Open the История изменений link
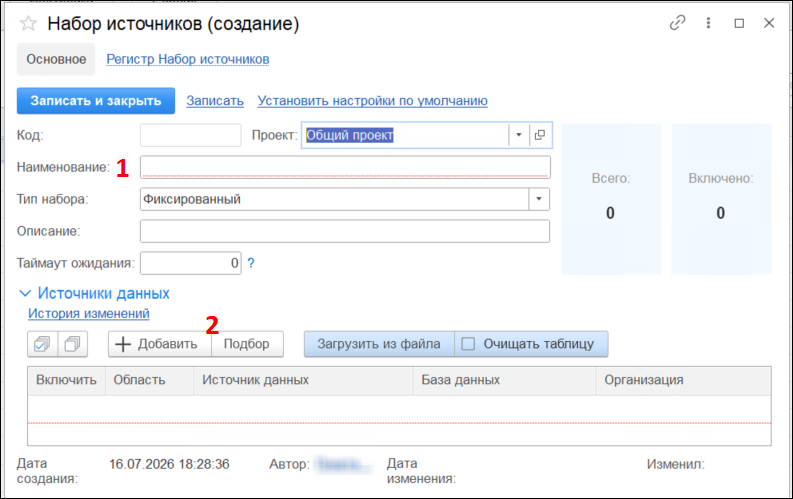Screen dimensions: 793x499 (89, 313)
